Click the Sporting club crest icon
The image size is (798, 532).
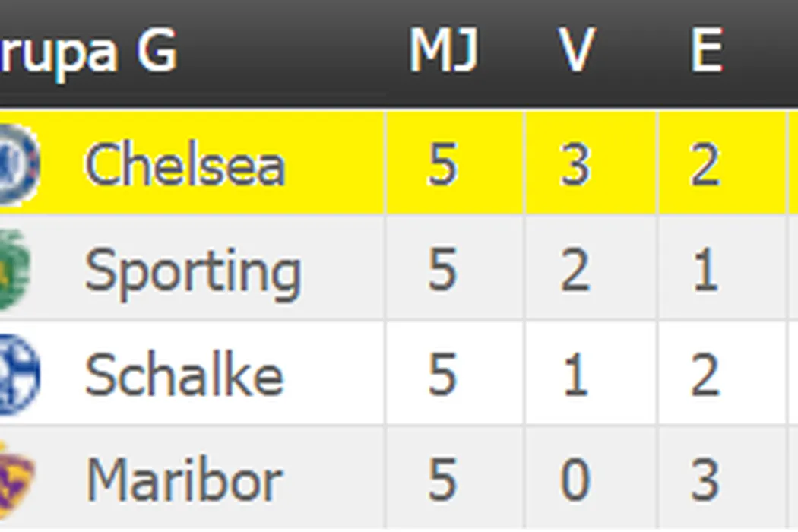point(14,270)
